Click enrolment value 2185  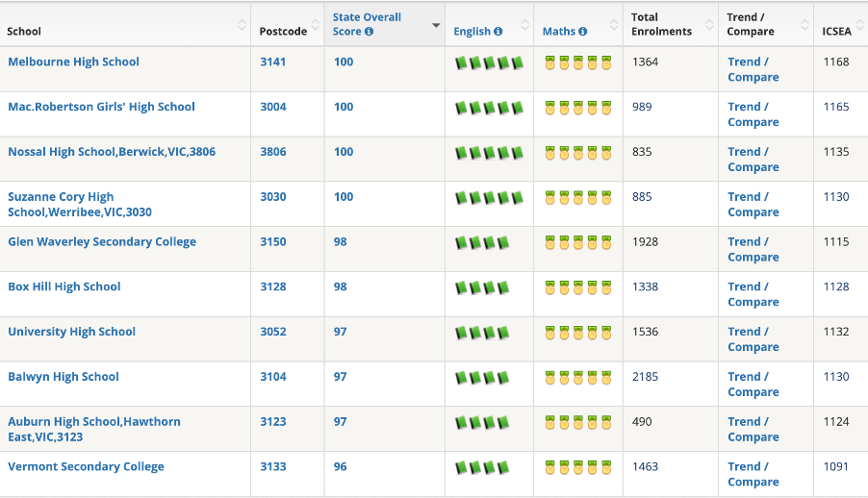click(x=645, y=377)
